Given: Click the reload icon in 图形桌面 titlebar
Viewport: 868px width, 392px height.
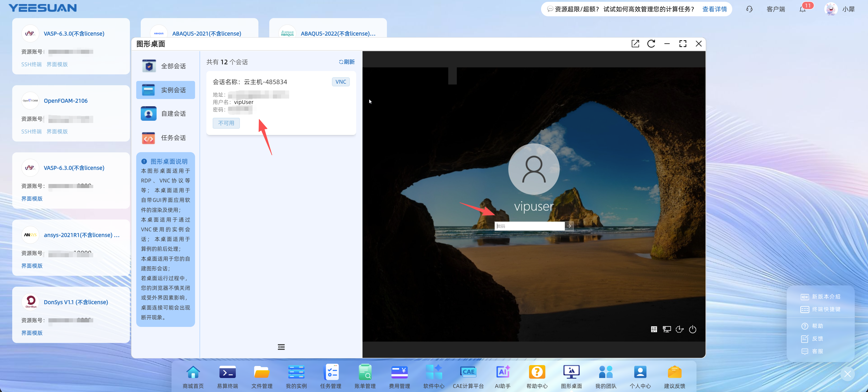Looking at the screenshot, I should point(651,44).
